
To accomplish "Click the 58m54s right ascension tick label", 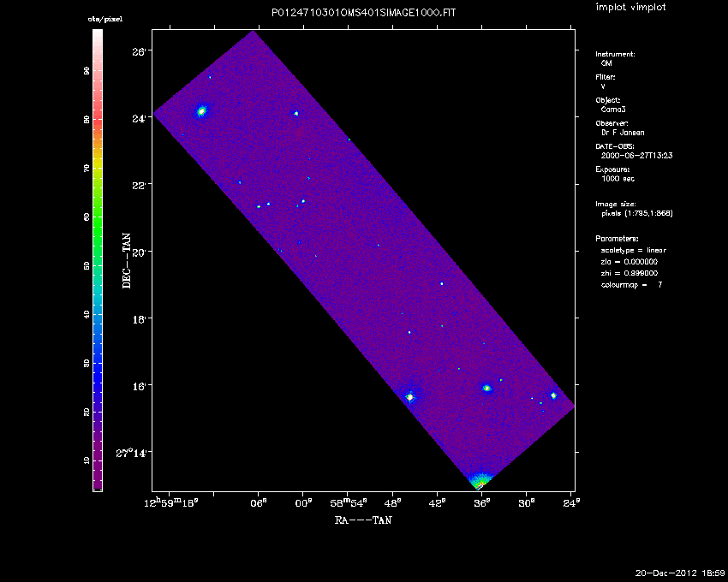I will point(349,503).
